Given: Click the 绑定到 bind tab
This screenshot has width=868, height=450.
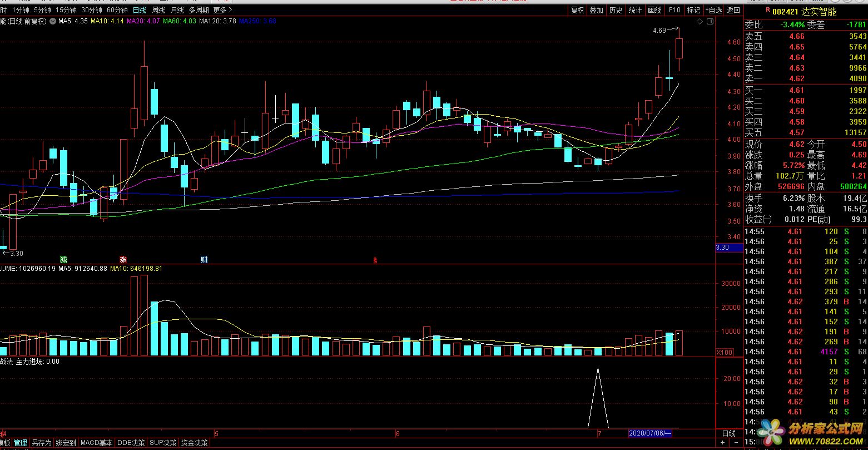Looking at the screenshot, I should click(x=66, y=443).
